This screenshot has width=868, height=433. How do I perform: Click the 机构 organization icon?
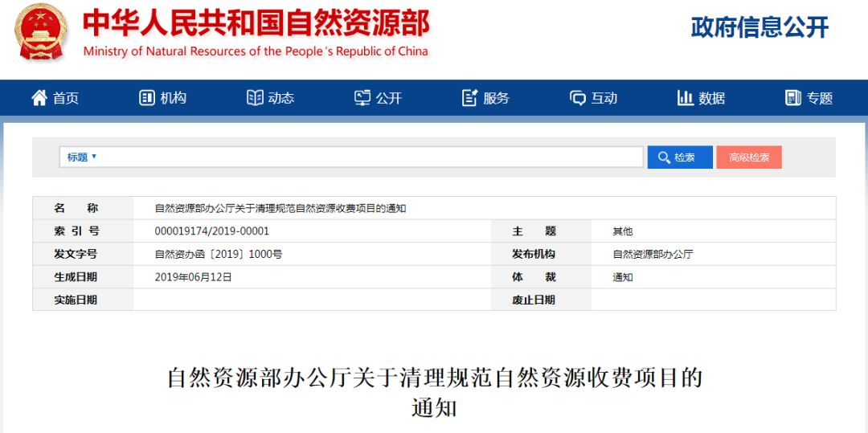[x=147, y=98]
